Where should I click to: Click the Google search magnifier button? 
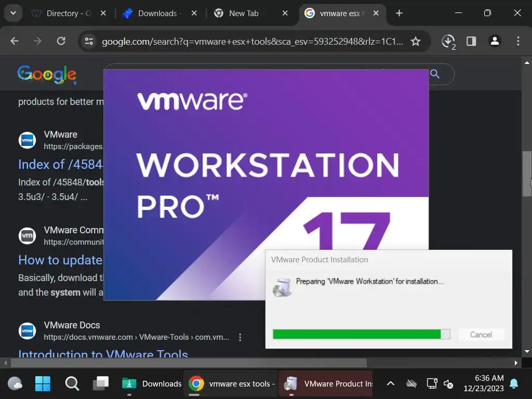(435, 74)
